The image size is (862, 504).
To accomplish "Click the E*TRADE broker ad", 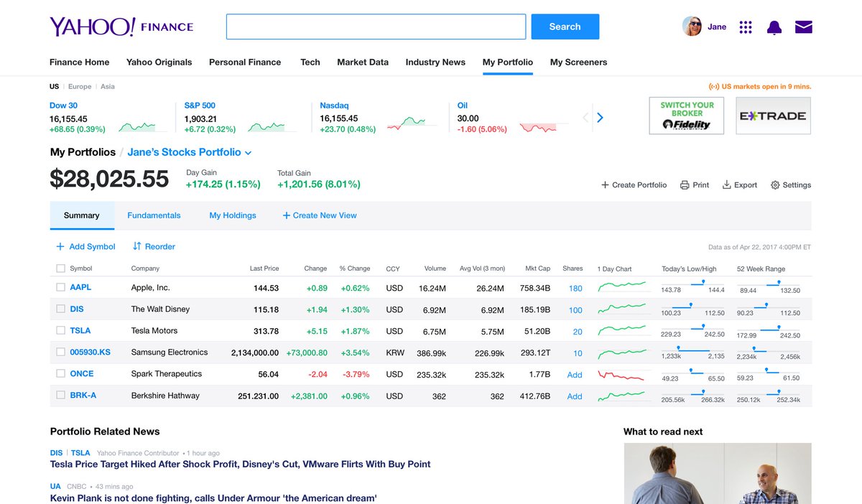I will click(773, 116).
